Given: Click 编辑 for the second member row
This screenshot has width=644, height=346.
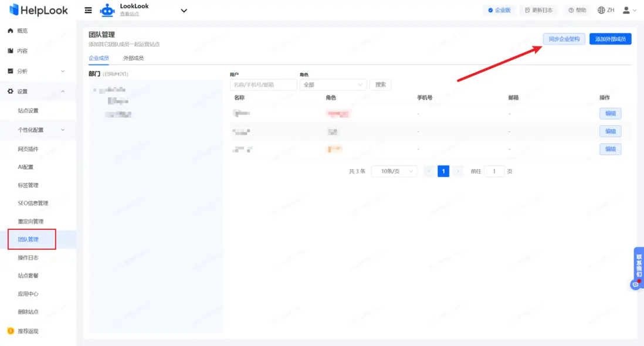Looking at the screenshot, I should click(x=611, y=131).
